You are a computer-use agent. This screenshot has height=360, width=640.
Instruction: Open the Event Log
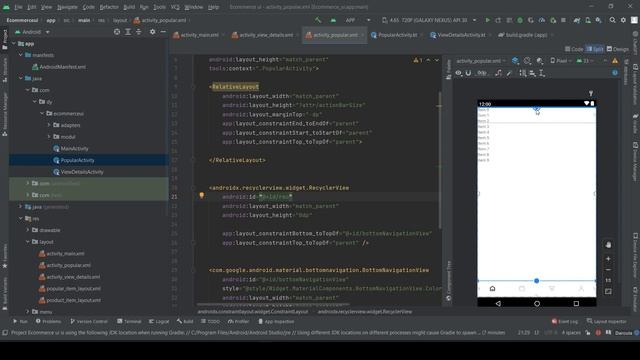[565, 322]
